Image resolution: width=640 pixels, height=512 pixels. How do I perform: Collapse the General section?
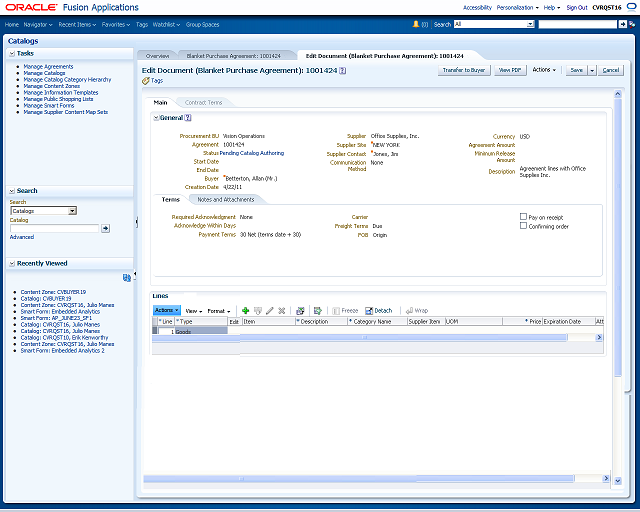[156, 118]
